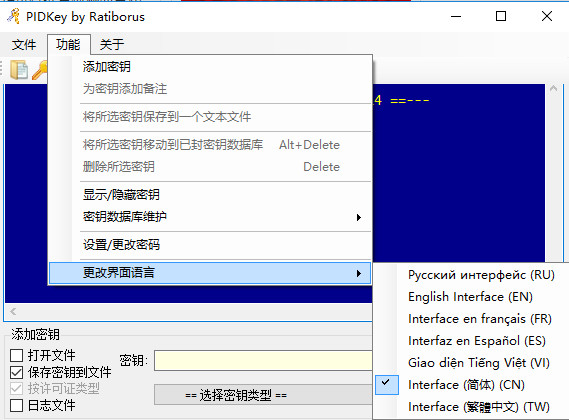This screenshot has width=569, height=420.
Task: Enable the 打开文件 checkbox
Action: click(17, 355)
